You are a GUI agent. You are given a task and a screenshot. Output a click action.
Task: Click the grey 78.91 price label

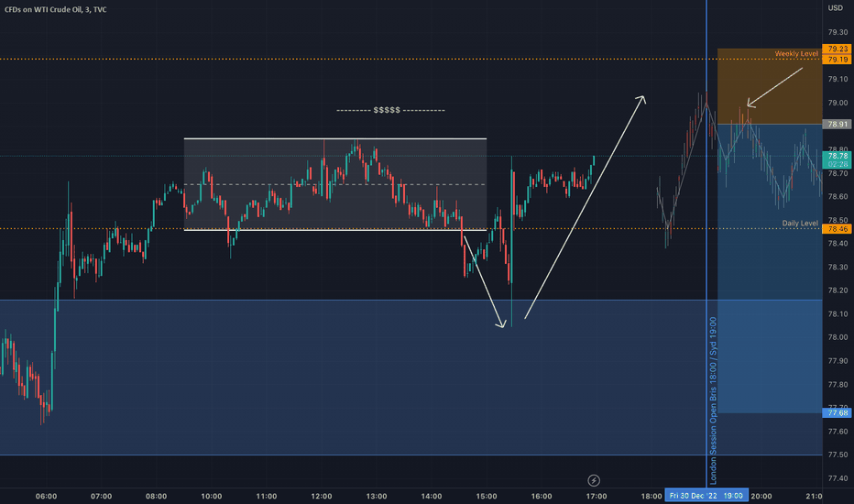(838, 125)
